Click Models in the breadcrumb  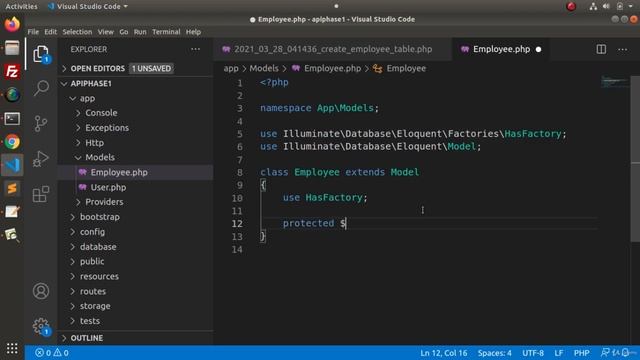(x=264, y=69)
